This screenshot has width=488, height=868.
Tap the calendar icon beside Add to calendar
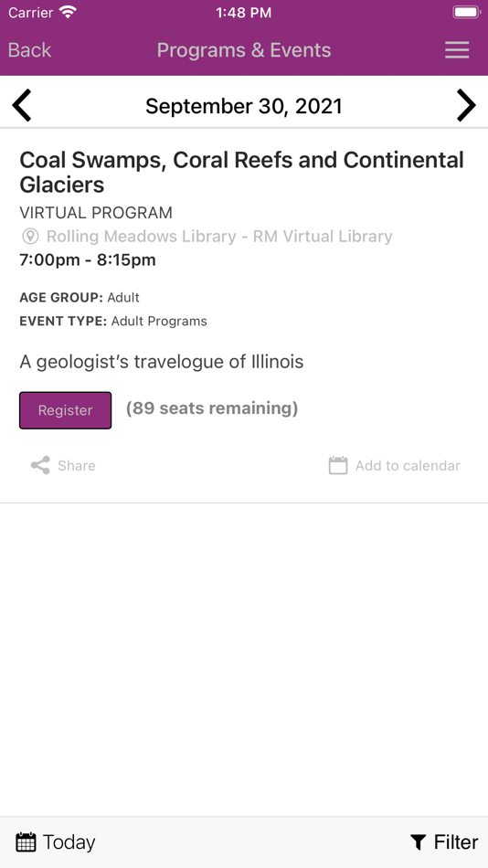tap(338, 466)
